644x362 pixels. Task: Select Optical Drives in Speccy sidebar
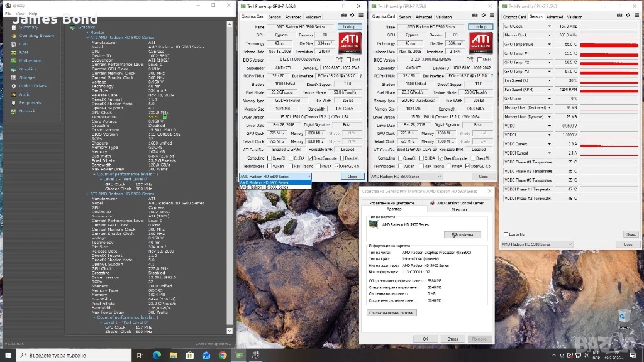[32, 86]
